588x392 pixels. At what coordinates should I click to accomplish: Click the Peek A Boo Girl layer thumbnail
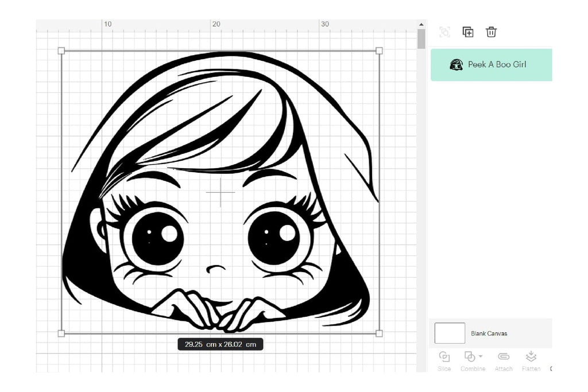(x=457, y=64)
